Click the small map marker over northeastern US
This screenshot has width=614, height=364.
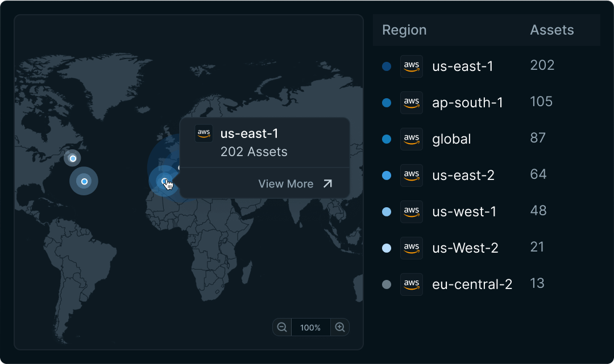click(x=72, y=158)
